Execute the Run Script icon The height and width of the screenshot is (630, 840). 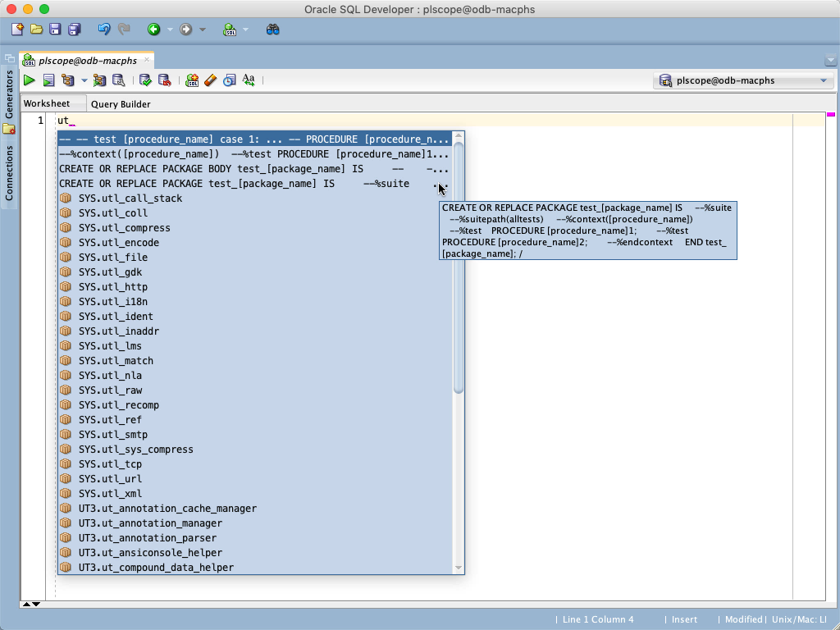pos(48,80)
